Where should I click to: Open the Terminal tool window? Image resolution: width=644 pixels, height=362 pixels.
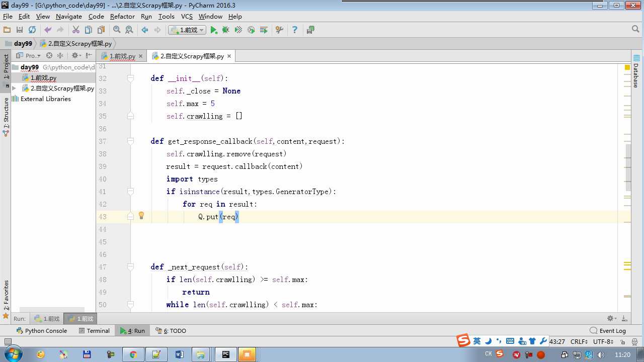(x=94, y=331)
